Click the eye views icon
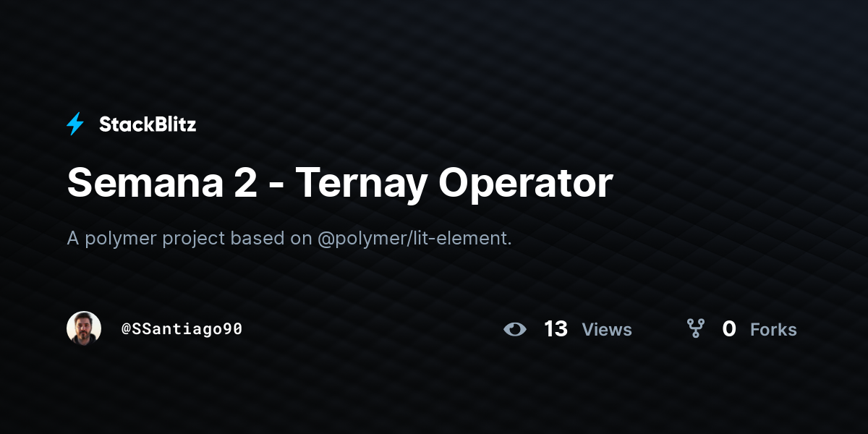This screenshot has height=434, width=868. [515, 330]
